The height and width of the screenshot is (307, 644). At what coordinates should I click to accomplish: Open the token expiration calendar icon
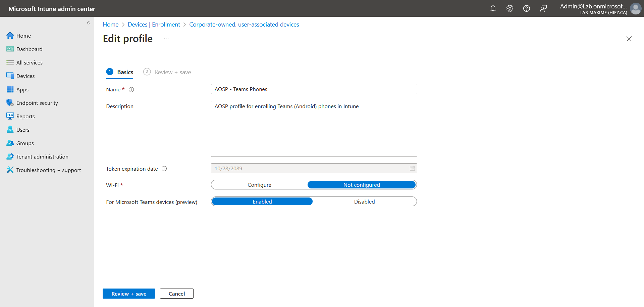click(412, 168)
